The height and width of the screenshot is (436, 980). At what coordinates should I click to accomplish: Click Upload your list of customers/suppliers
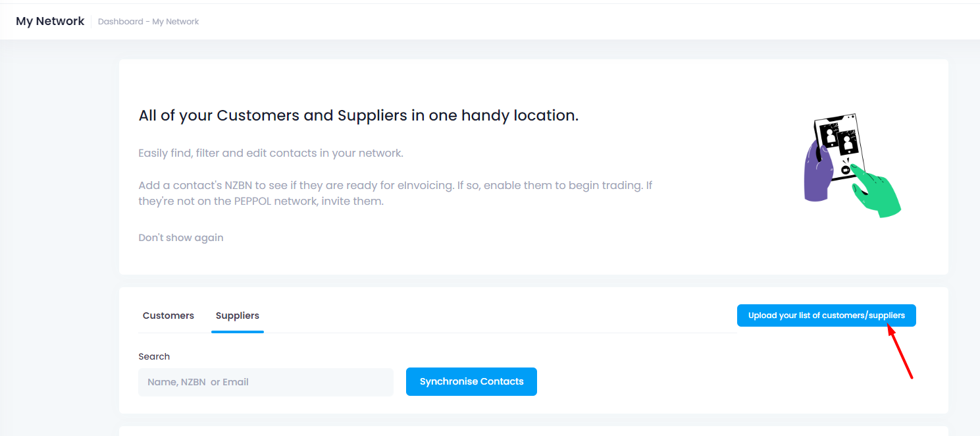click(827, 315)
